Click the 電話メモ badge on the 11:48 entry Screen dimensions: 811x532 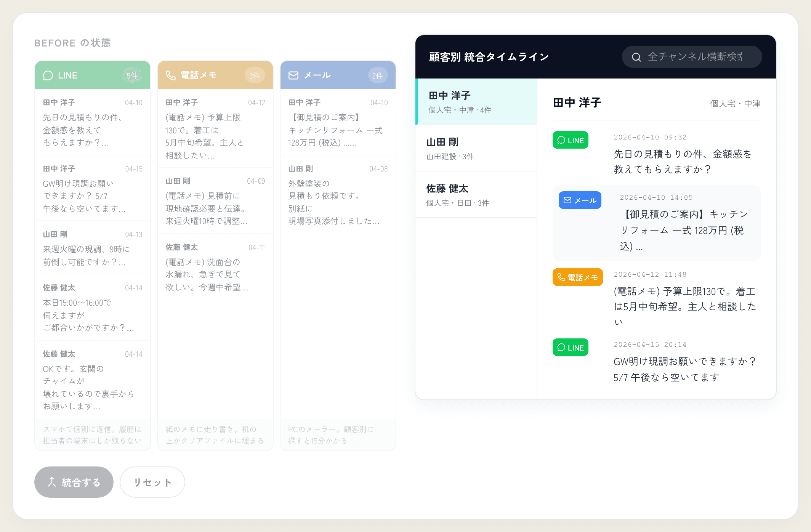pos(578,277)
